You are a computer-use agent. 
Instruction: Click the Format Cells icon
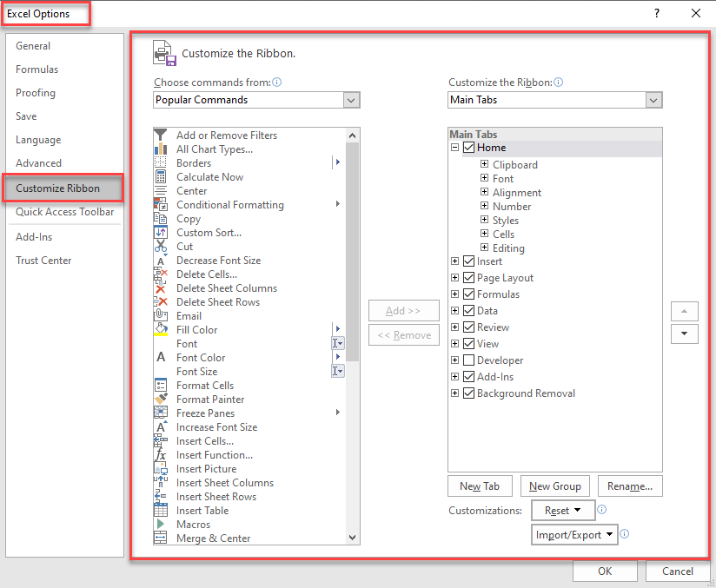tap(160, 386)
